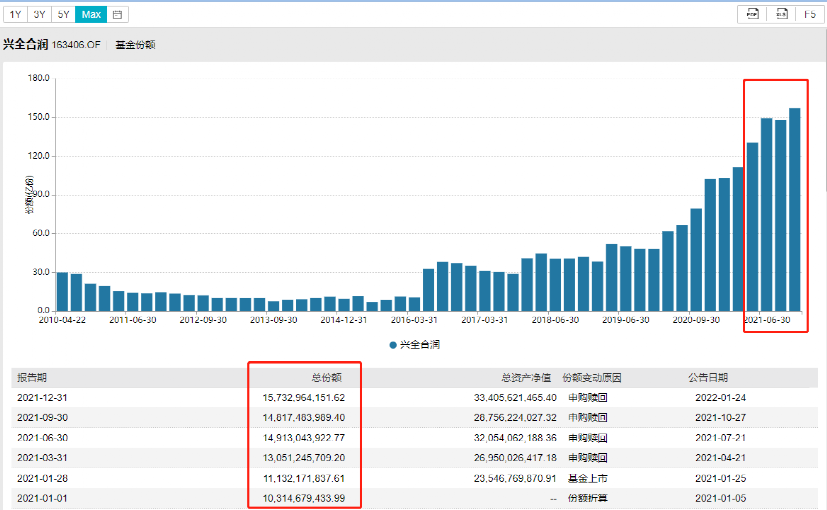Click the PDF export icon
The image size is (827, 510).
750,14
